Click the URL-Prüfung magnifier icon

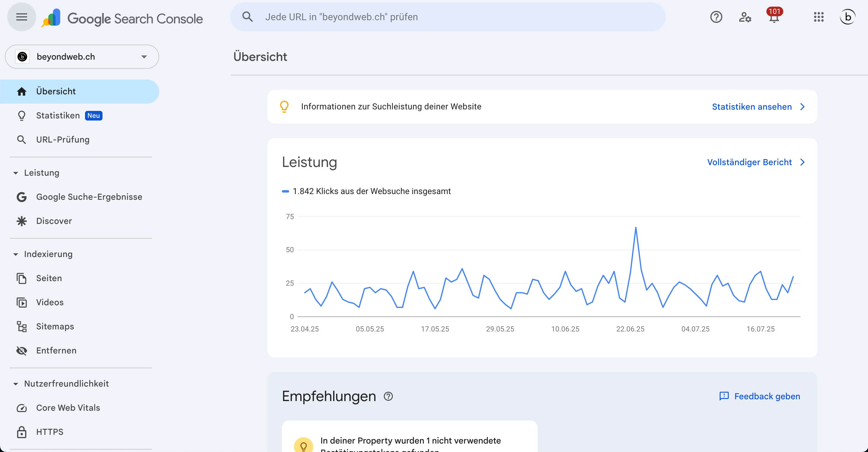point(22,140)
